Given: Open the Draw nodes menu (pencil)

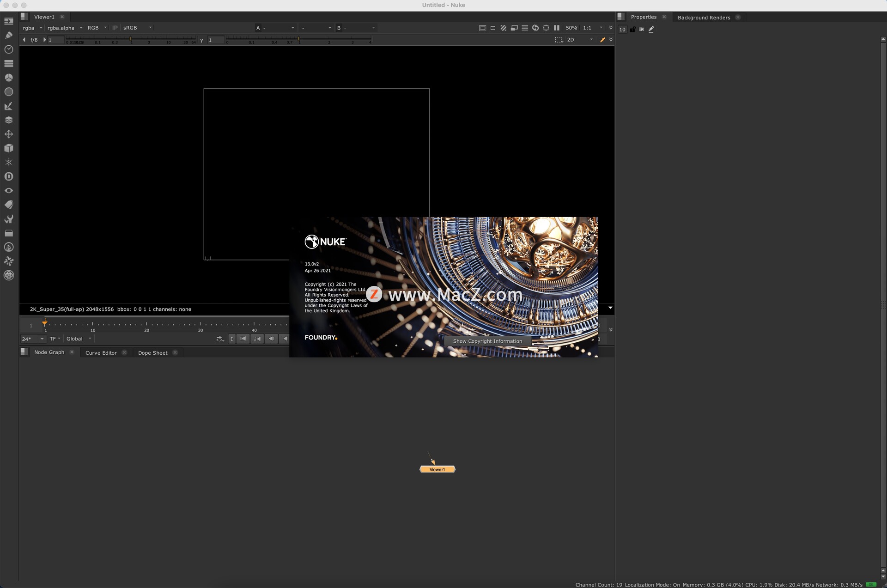Looking at the screenshot, I should [x=9, y=35].
